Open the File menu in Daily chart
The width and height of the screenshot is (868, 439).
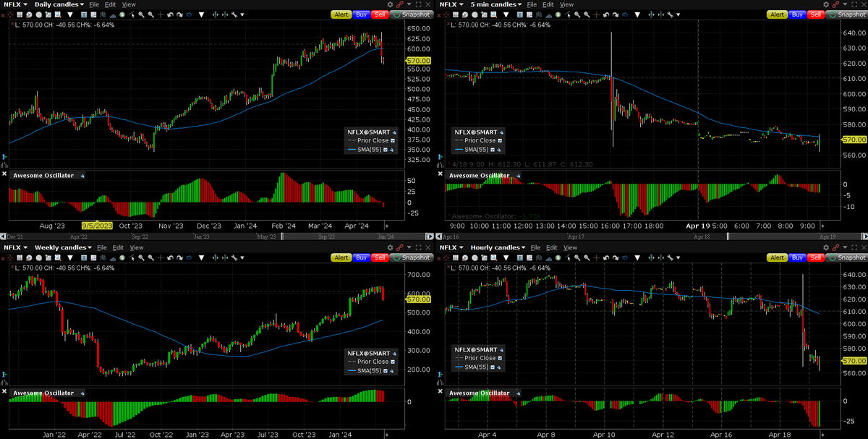tap(93, 4)
